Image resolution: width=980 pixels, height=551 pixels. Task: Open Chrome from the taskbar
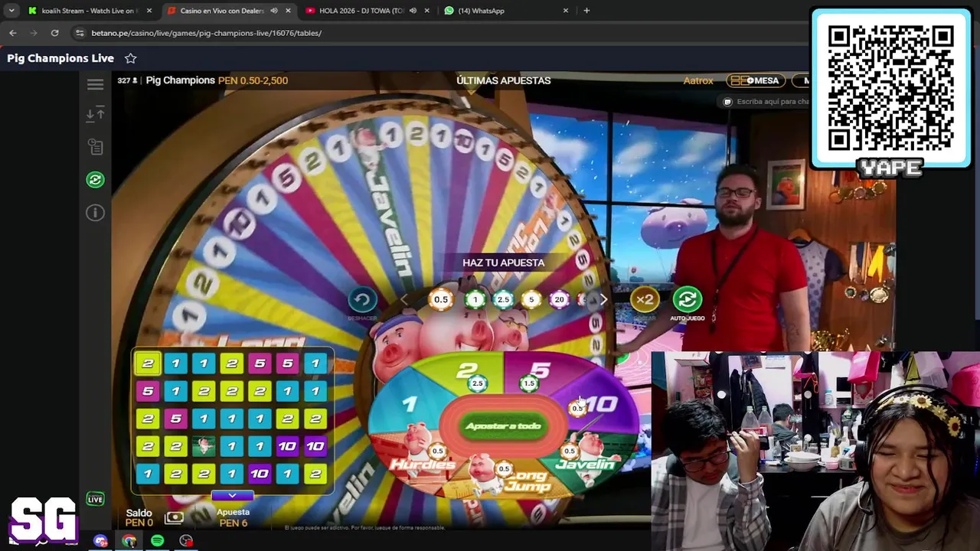coord(129,541)
